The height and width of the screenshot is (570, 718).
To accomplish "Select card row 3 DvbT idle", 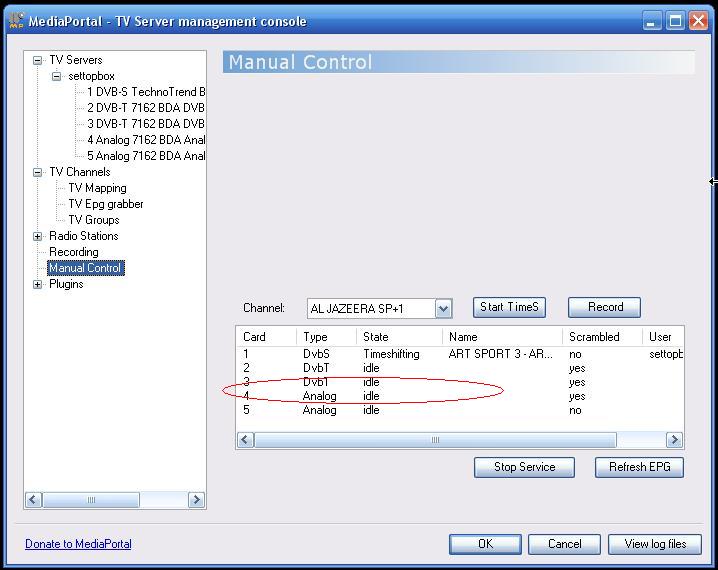I will click(460, 383).
